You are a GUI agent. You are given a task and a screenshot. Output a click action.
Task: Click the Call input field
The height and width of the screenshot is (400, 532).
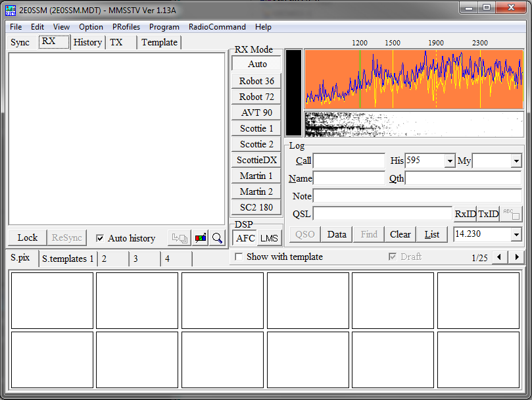coord(349,161)
